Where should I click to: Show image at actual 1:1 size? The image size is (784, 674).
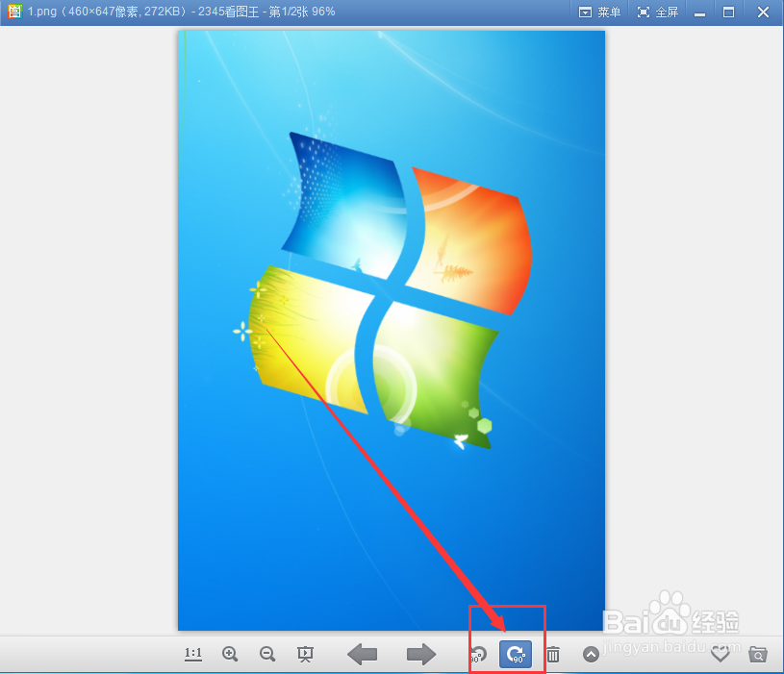(193, 654)
